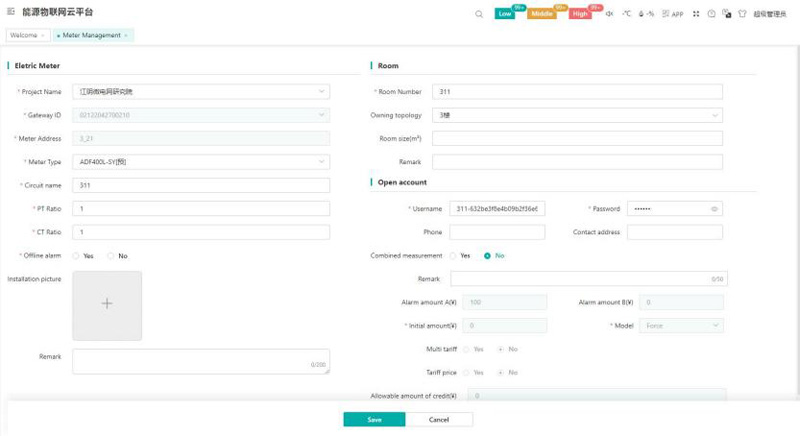The image size is (800, 436).
Task: Collapse the sidebar menu hamburger icon
Action: click(x=11, y=13)
